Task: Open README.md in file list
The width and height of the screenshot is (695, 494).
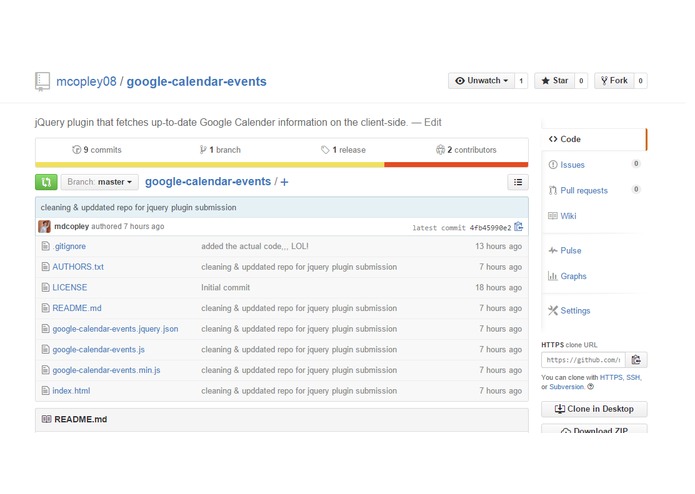Action: [x=77, y=308]
